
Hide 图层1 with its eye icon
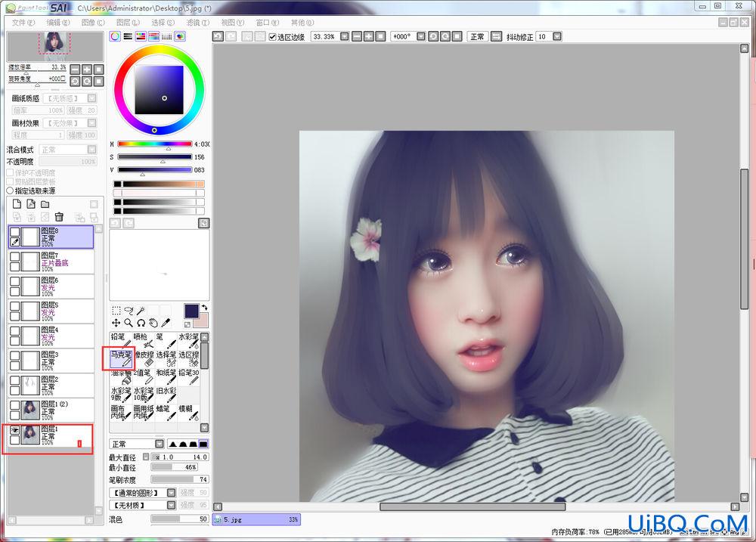point(15,431)
